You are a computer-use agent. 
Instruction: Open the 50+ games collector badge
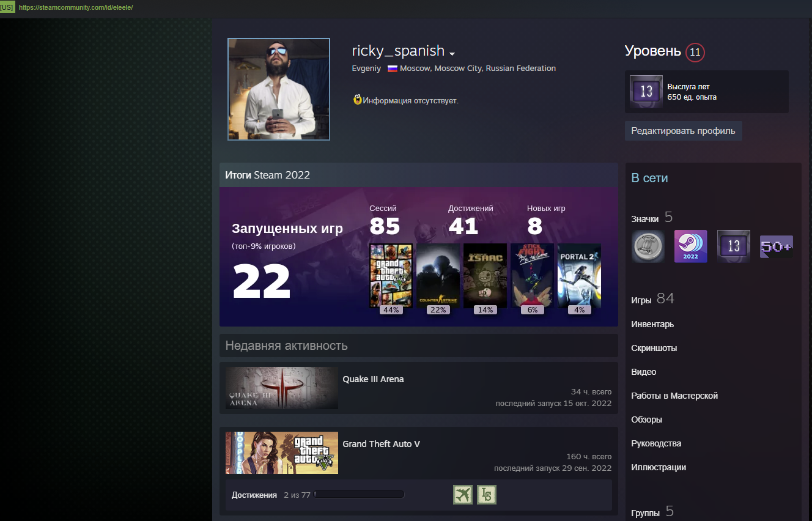pyautogui.click(x=776, y=246)
